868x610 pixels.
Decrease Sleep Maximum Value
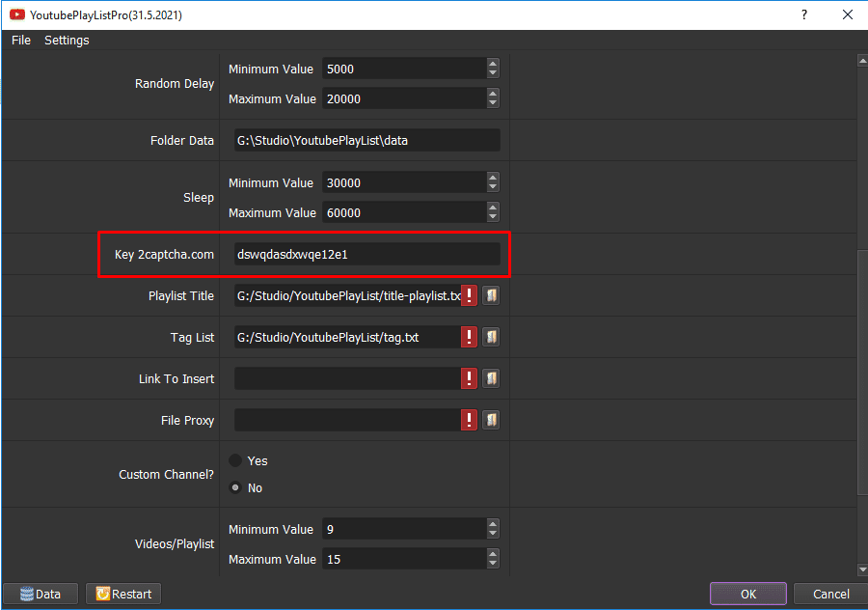(x=493, y=216)
